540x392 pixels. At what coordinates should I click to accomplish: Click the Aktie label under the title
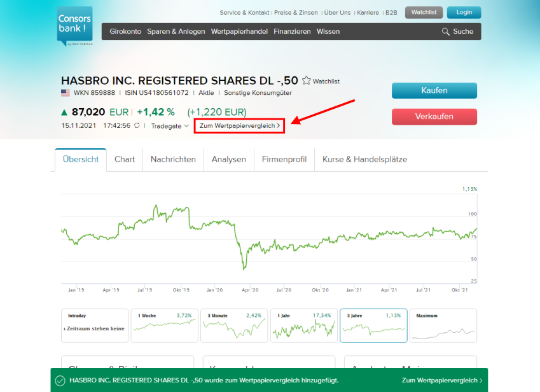pos(206,93)
